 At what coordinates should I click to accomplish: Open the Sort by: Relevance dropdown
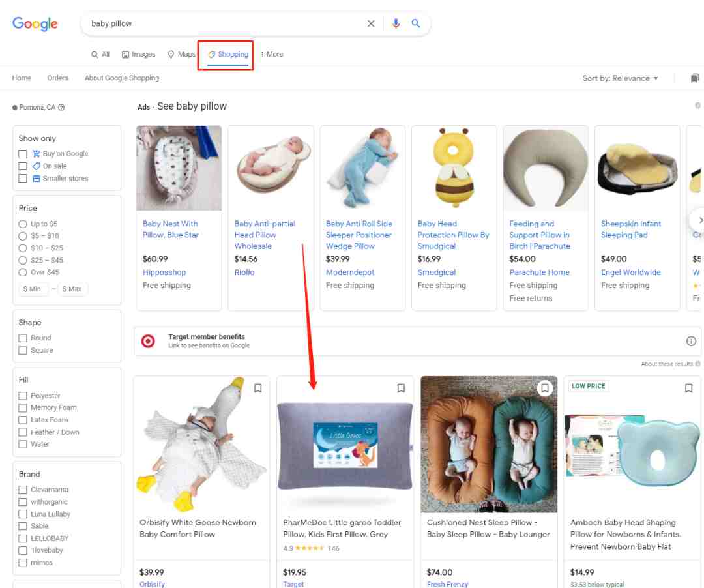(x=620, y=78)
